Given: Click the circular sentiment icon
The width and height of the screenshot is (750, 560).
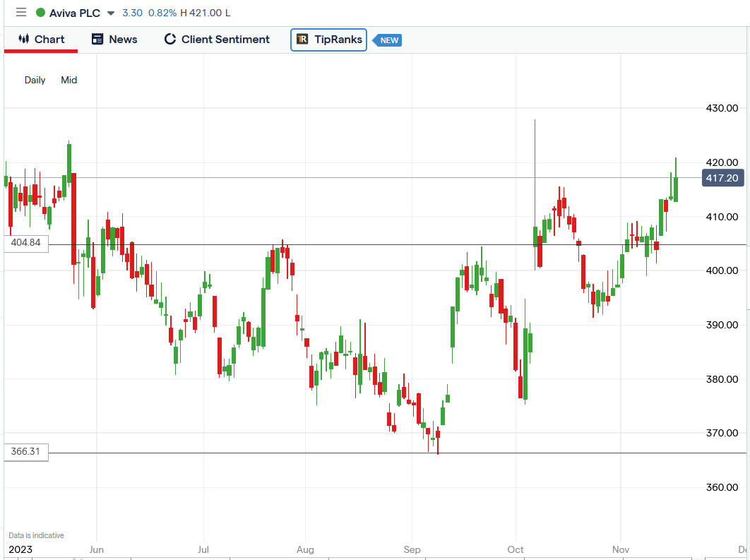Looking at the screenshot, I should pos(169,40).
